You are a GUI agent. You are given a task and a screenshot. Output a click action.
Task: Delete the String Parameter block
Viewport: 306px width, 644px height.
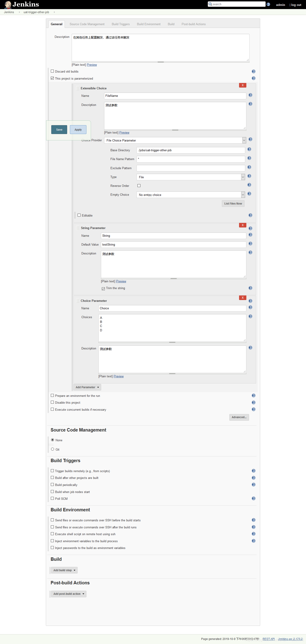tap(242, 225)
